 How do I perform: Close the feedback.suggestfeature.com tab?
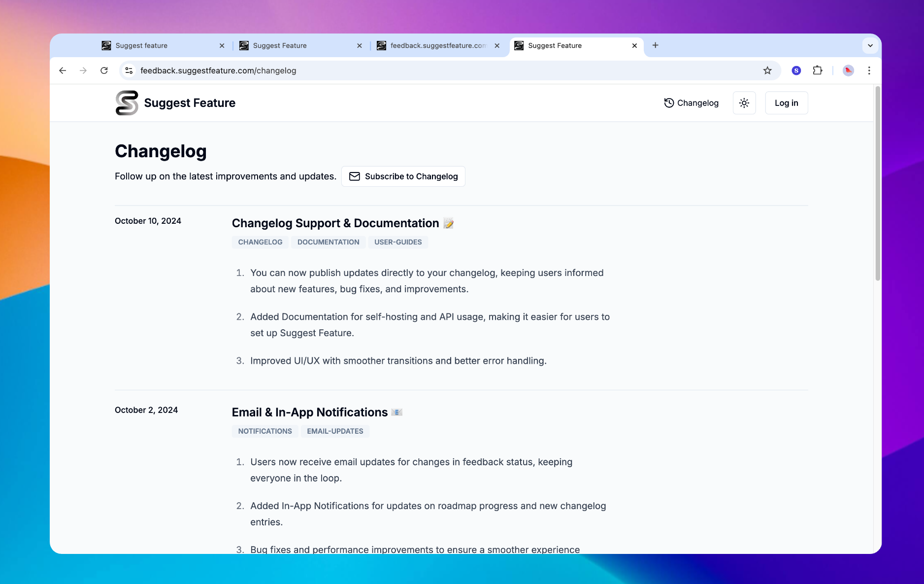pyautogui.click(x=497, y=46)
